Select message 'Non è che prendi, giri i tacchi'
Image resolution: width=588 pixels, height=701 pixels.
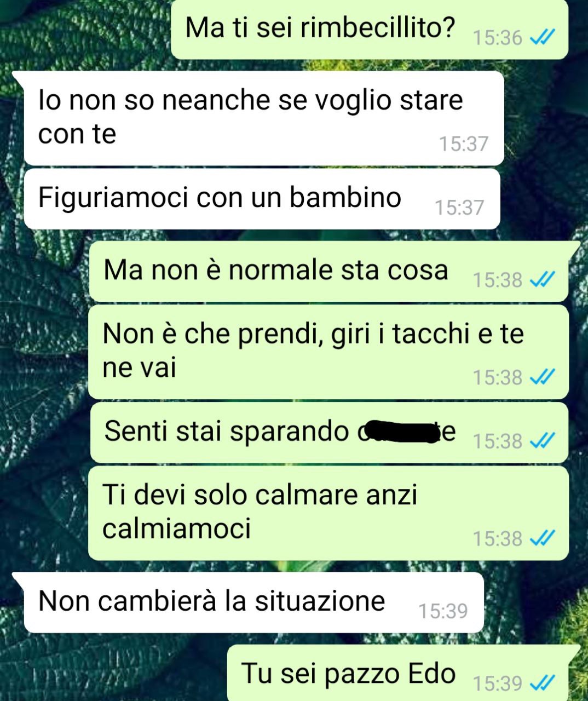click(x=328, y=352)
